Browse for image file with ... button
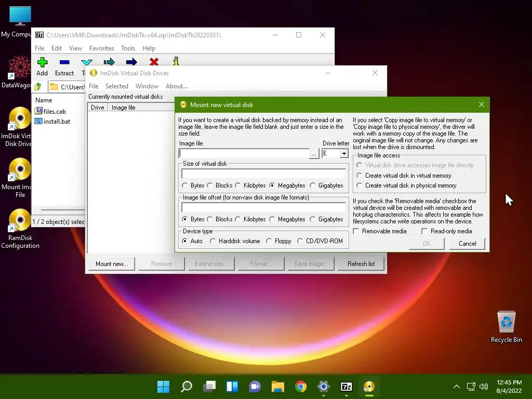Screen dimensions: 532x399 pyautogui.click(x=314, y=154)
